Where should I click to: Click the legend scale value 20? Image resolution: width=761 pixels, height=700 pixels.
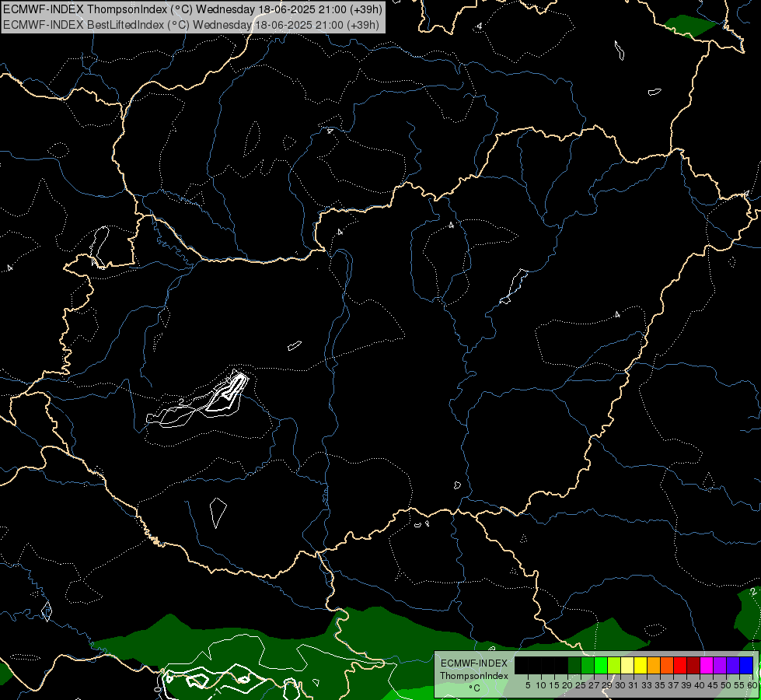567,685
